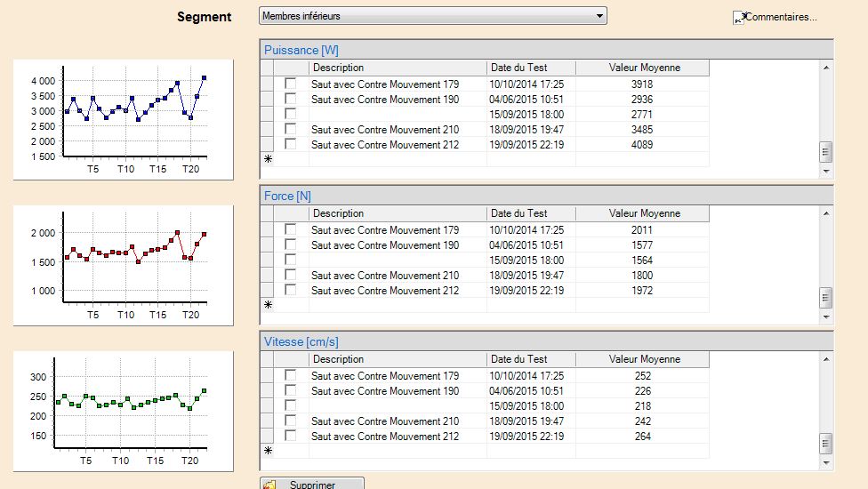Sort Puissance table by Valeur Moyenne
The image size is (868, 489).
[642, 68]
